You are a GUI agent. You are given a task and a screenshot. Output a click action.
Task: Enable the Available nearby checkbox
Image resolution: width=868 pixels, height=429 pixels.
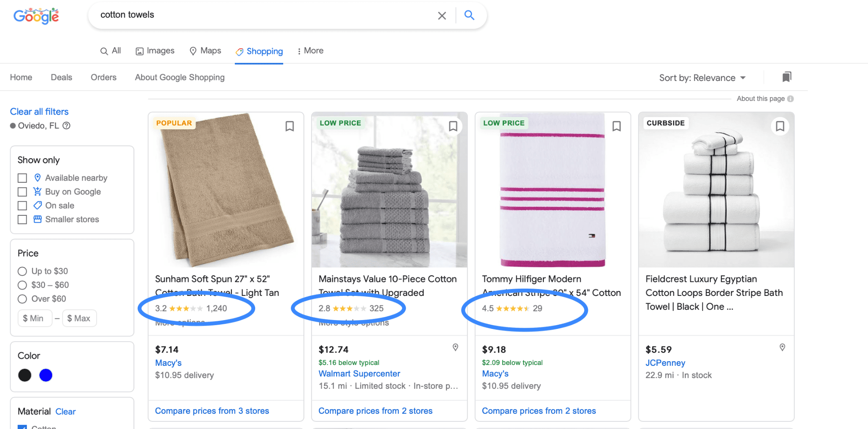[22, 178]
